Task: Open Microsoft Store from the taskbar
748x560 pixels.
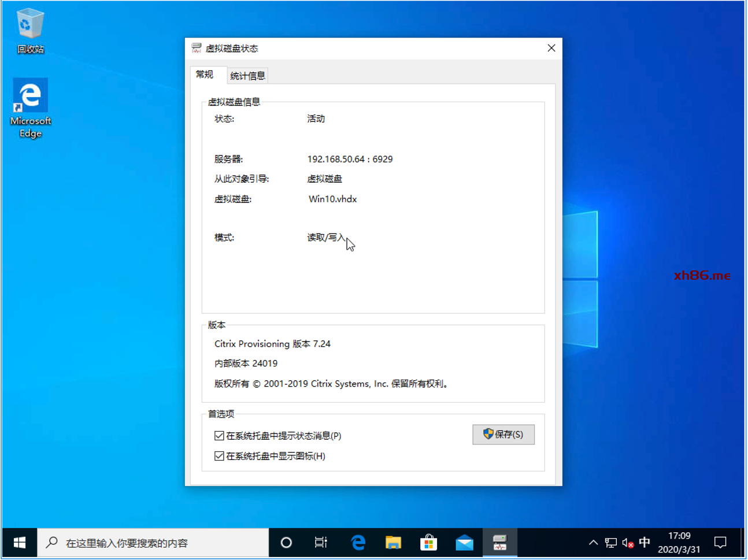Action: [x=428, y=543]
